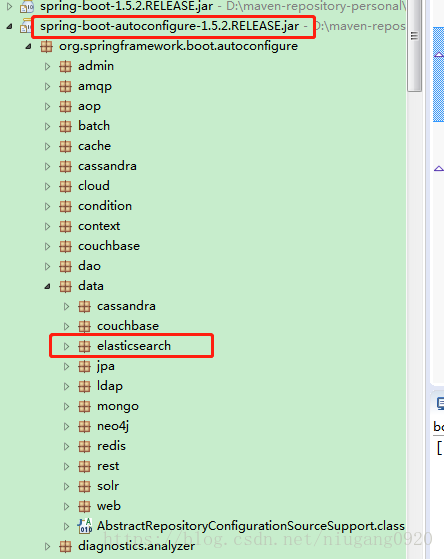Viewport: 444px width, 559px height.
Task: Click the vertical scrollbar thumb
Action: click(x=414, y=46)
